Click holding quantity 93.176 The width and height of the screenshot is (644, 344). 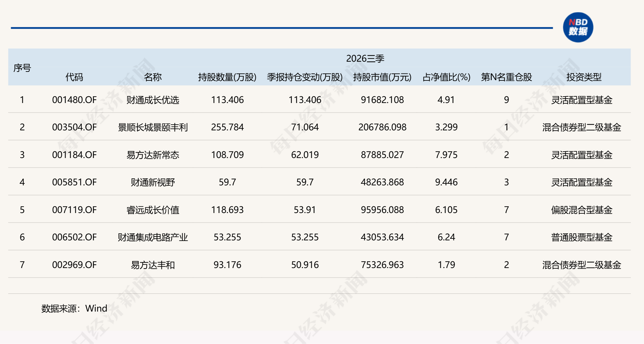[227, 265]
